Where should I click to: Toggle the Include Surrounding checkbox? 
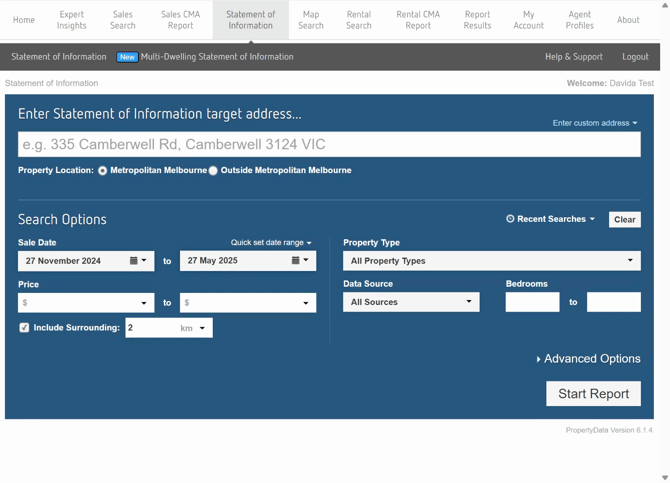[x=24, y=328]
